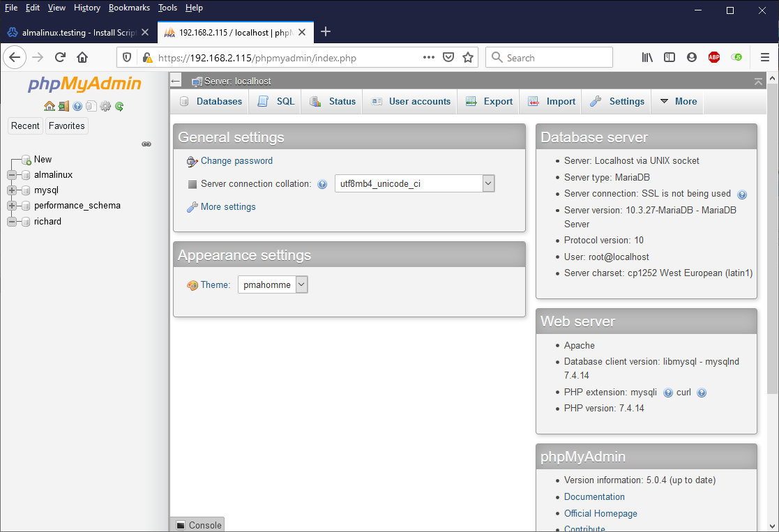Viewport: 779px width, 532px height.
Task: Open the History menu in Firefox
Action: 87,8
